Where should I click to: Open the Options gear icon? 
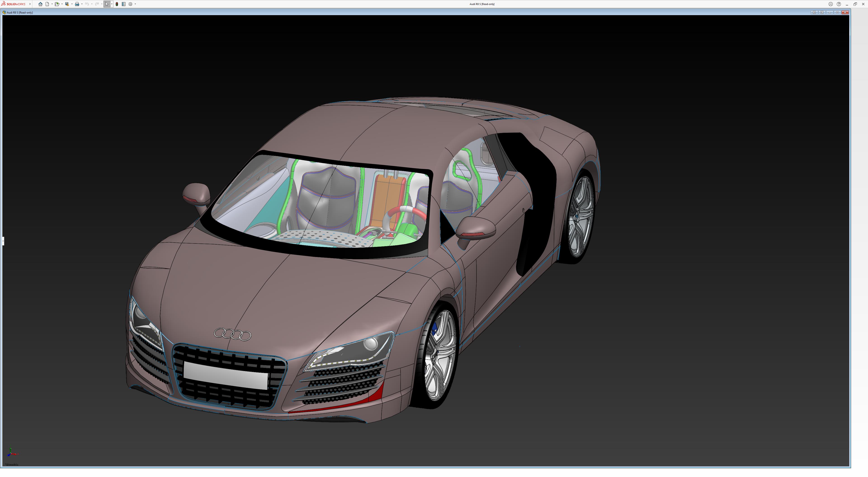[x=130, y=4]
